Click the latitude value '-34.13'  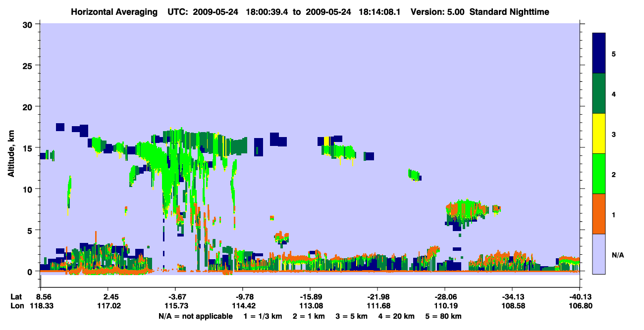point(512,297)
